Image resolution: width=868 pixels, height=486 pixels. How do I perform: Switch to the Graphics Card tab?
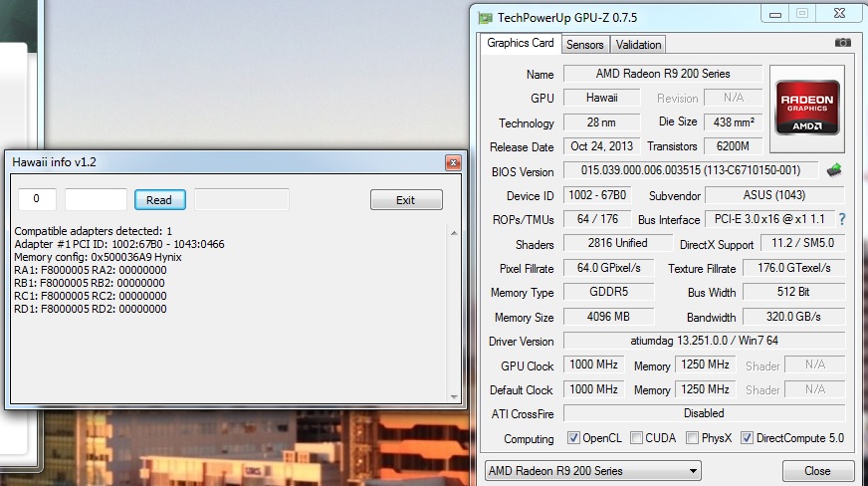coord(520,43)
